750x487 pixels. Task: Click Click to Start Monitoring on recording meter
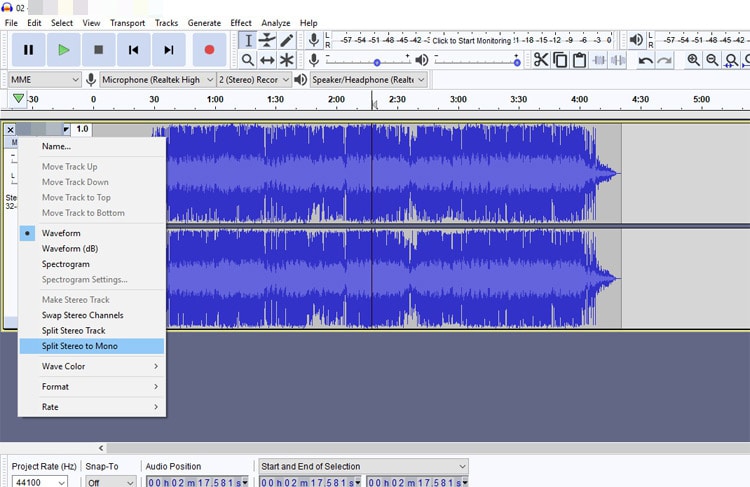472,41
